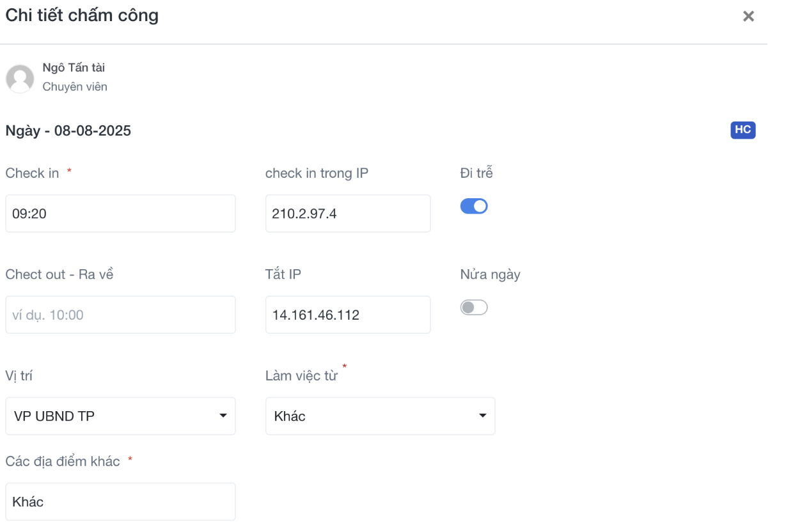Click the Nửa ngày label
Viewport: 793px width, 532px height.
[490, 274]
